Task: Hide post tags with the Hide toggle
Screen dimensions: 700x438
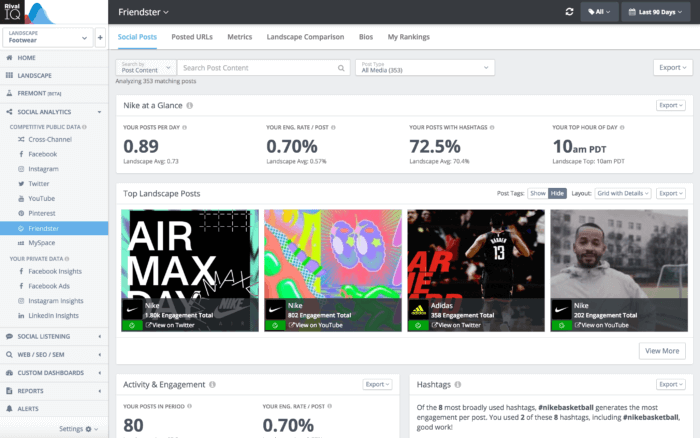Action: [557, 193]
